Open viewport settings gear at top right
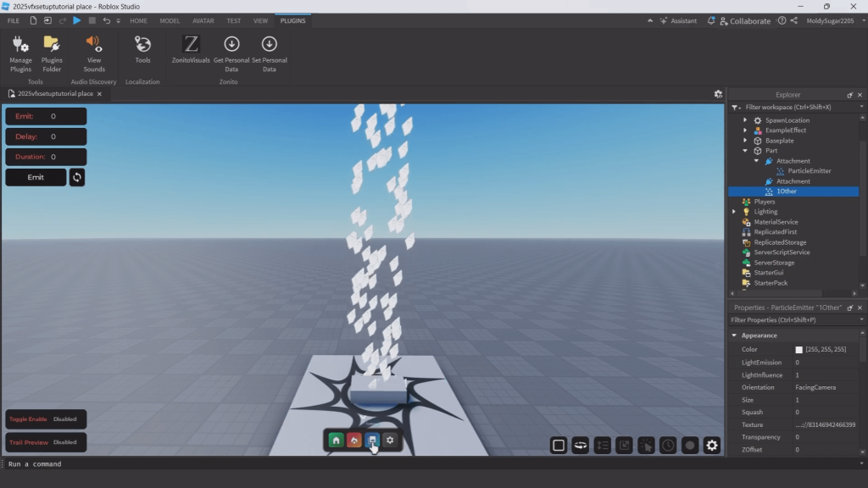This screenshot has width=868, height=488. [718, 94]
